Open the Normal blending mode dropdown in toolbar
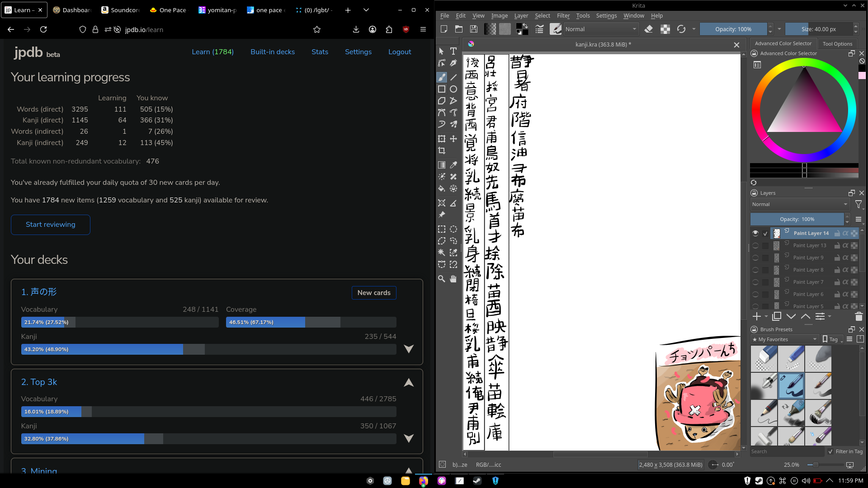The height and width of the screenshot is (488, 868). [600, 29]
